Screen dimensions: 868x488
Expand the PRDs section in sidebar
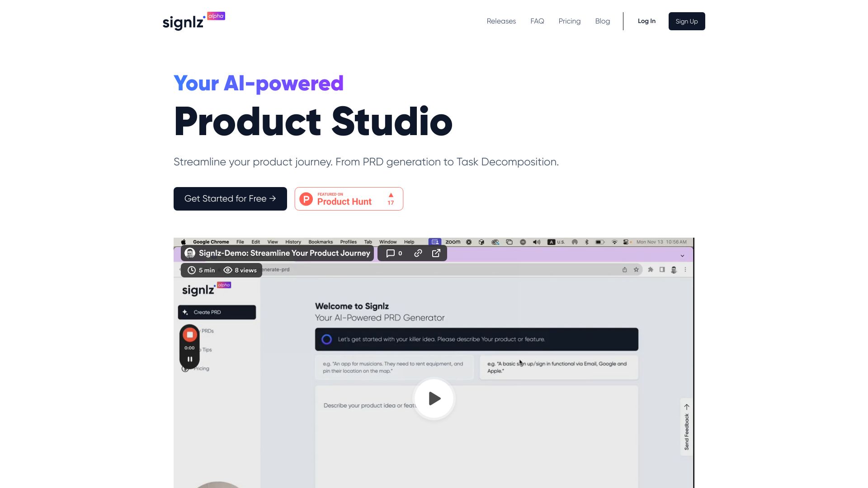coord(208,331)
